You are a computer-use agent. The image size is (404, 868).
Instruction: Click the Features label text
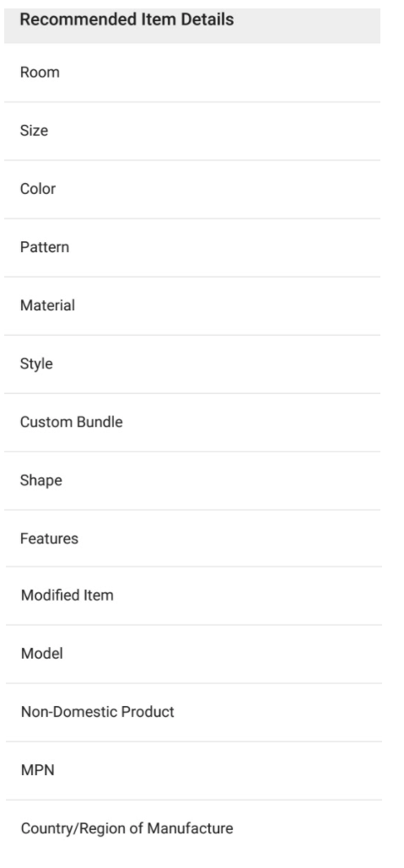pos(49,539)
